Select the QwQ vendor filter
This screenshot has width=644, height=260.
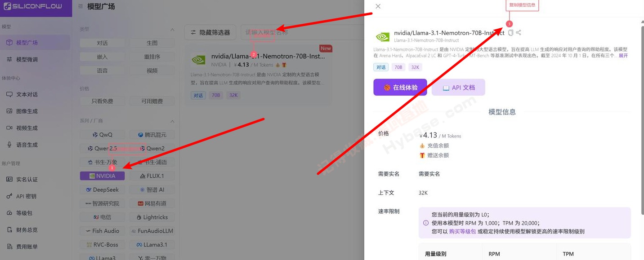pyautogui.click(x=102, y=135)
